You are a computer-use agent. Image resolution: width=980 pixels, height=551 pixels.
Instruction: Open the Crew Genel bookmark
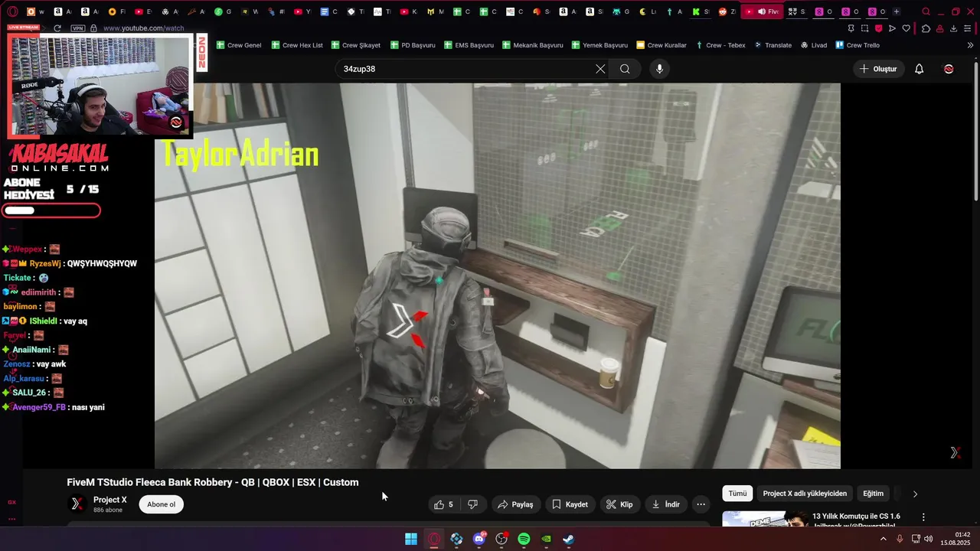pyautogui.click(x=239, y=45)
